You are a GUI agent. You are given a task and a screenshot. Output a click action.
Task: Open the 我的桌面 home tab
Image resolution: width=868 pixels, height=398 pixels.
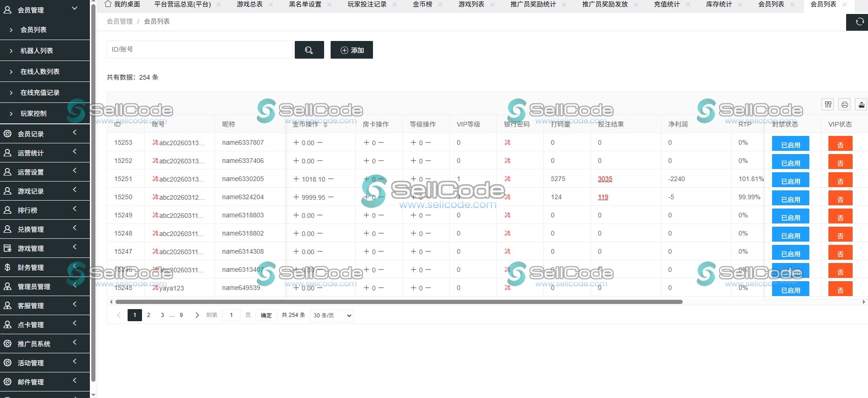click(x=122, y=4)
